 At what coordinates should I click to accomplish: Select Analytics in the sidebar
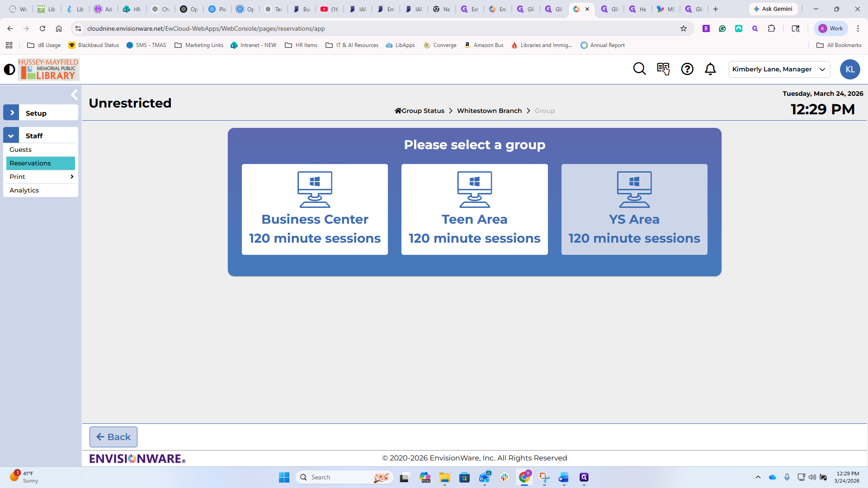click(x=24, y=190)
